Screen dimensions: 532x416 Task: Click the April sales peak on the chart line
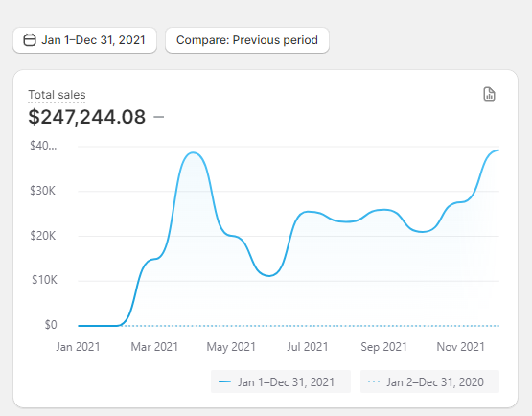point(193,152)
